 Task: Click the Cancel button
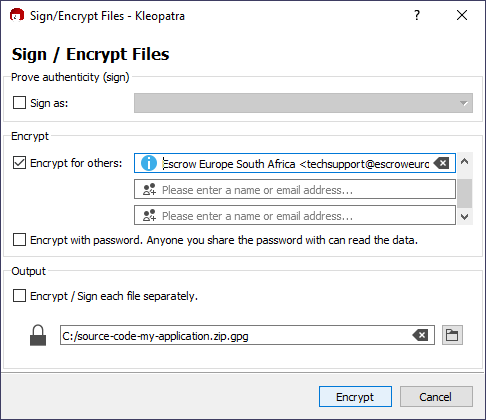(436, 397)
